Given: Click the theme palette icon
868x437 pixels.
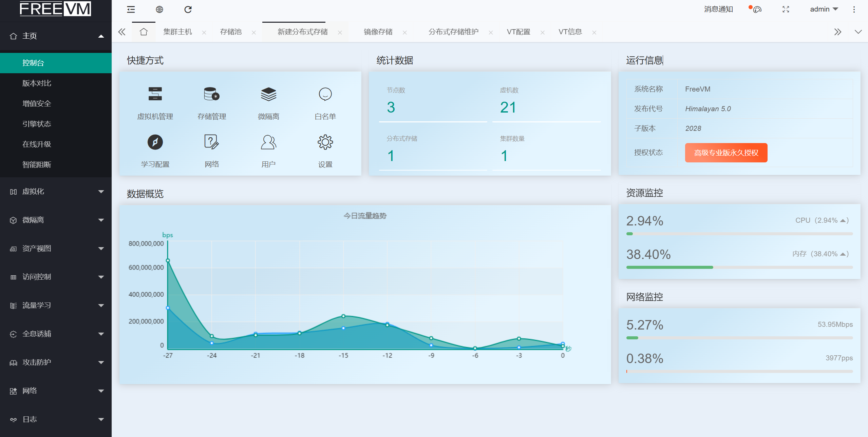Looking at the screenshot, I should (x=757, y=9).
